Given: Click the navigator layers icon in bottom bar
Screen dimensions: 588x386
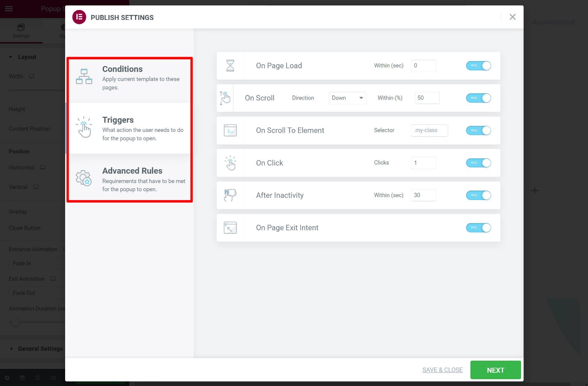Looking at the screenshot, I should click(22, 378).
